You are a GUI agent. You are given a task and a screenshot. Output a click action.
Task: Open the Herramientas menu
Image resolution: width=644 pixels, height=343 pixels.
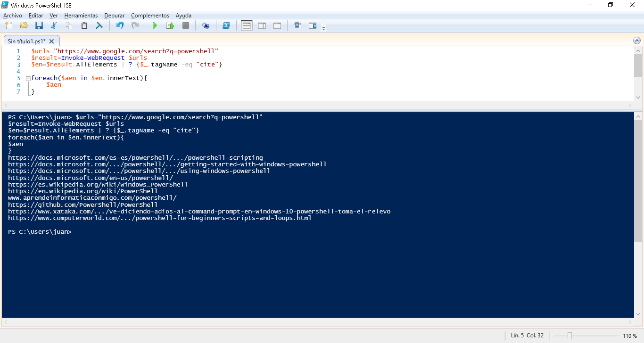pos(81,16)
